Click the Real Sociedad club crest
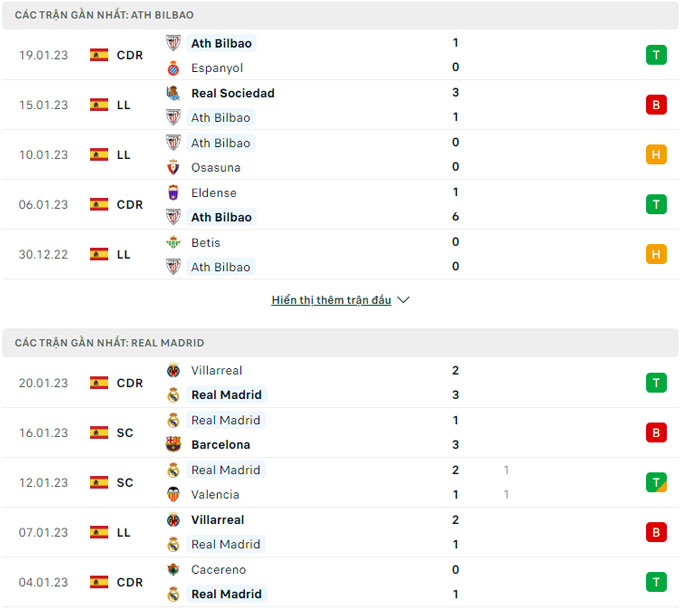This screenshot has width=680, height=615. point(173,93)
